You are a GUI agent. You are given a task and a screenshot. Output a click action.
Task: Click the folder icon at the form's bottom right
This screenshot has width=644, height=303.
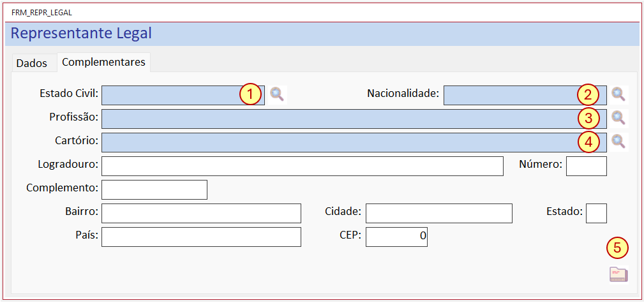[618, 274]
